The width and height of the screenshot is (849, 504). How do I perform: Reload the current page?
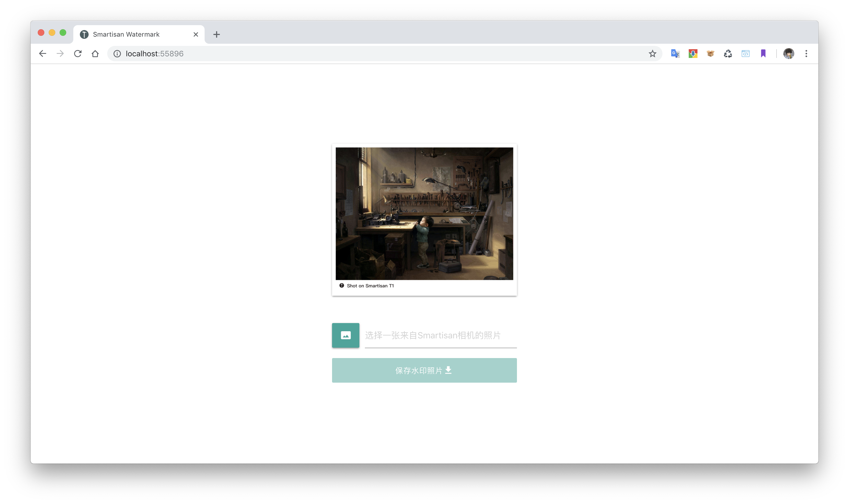tap(78, 54)
